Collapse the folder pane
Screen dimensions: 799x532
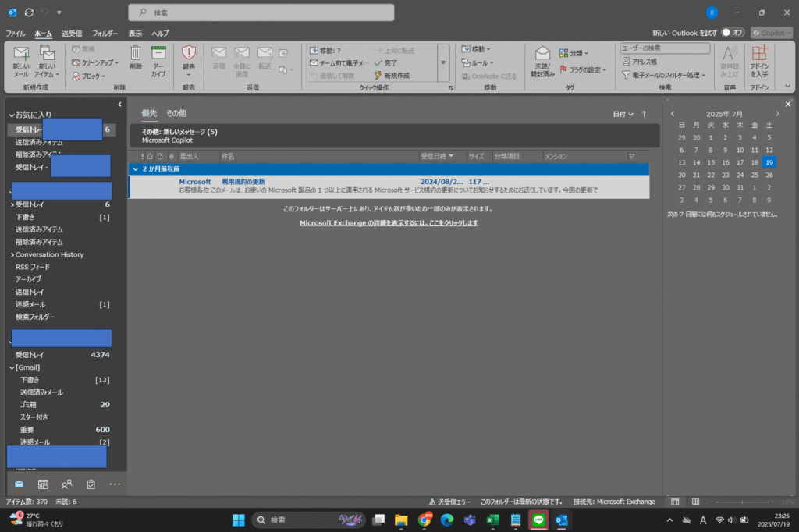[119, 105]
